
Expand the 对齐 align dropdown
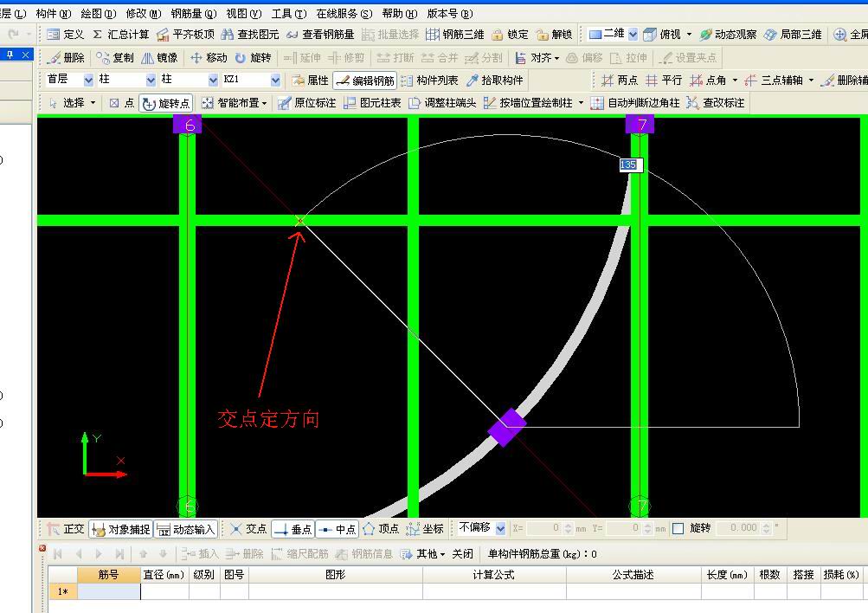point(556,58)
